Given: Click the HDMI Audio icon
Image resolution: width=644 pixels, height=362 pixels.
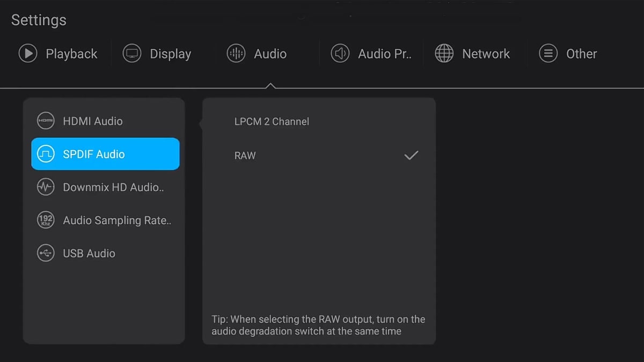Looking at the screenshot, I should (46, 121).
